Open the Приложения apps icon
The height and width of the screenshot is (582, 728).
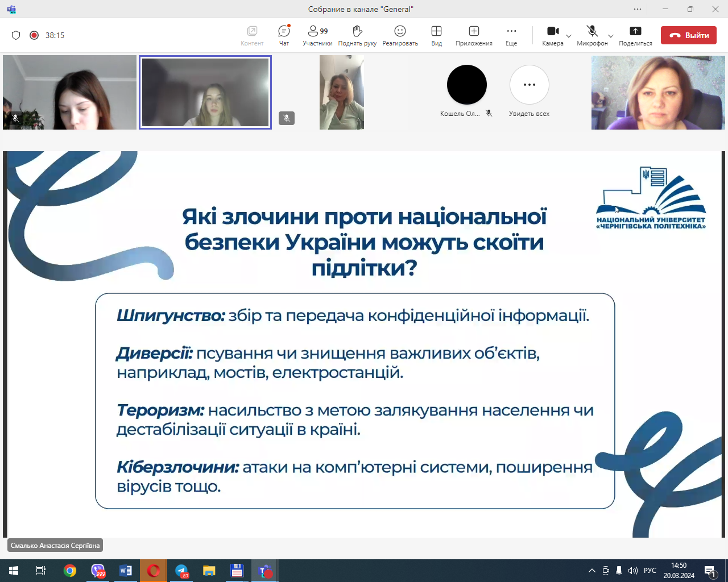tap(474, 35)
